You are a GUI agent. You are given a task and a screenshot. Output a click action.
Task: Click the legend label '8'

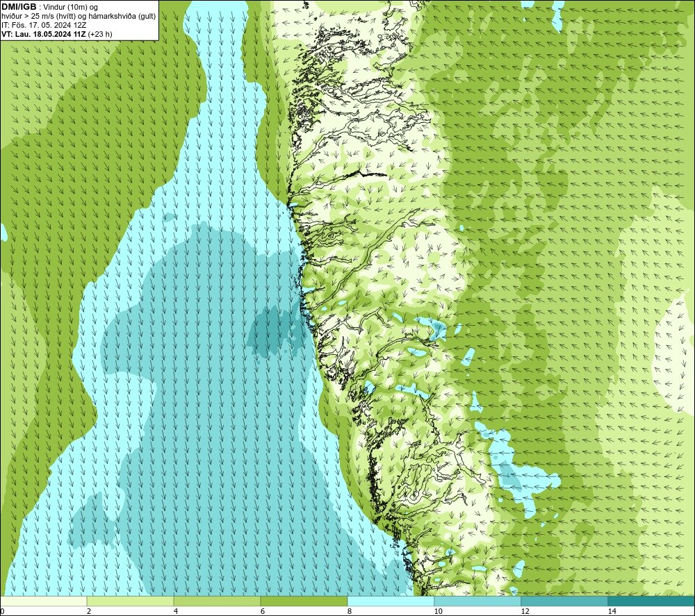[x=350, y=611]
